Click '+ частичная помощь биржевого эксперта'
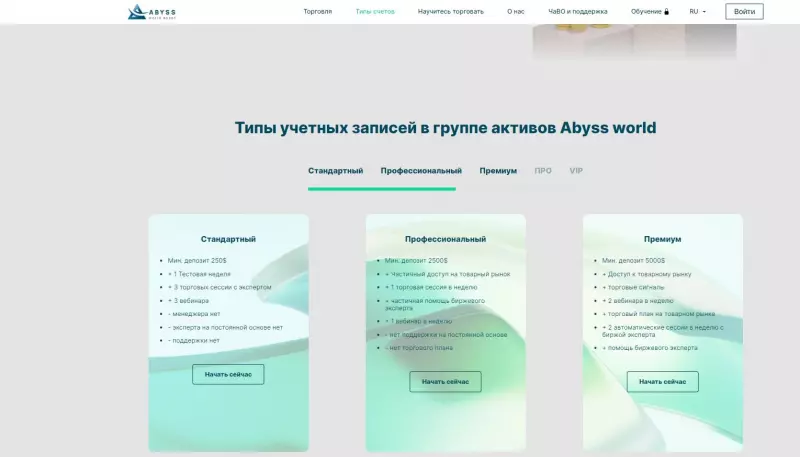The image size is (800, 457). pos(435,304)
